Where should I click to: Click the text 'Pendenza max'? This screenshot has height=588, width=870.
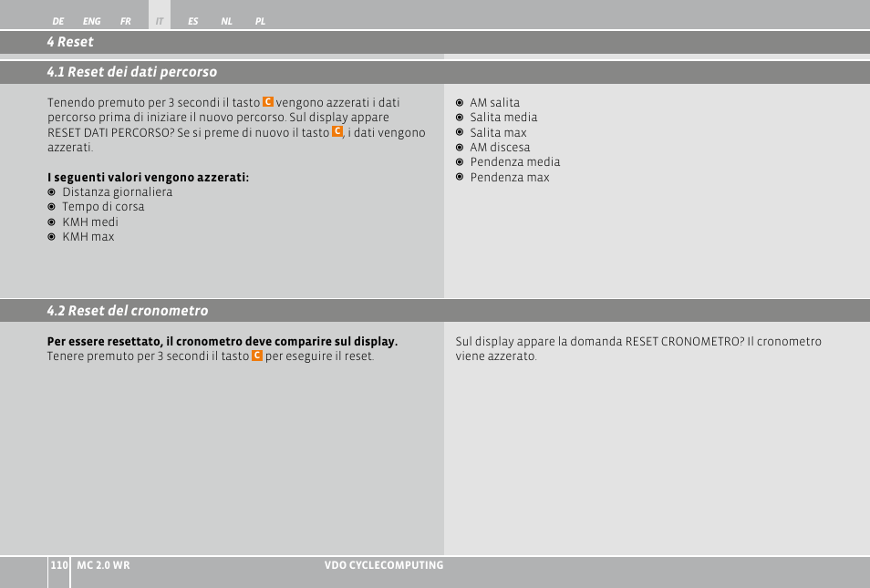click(x=510, y=178)
